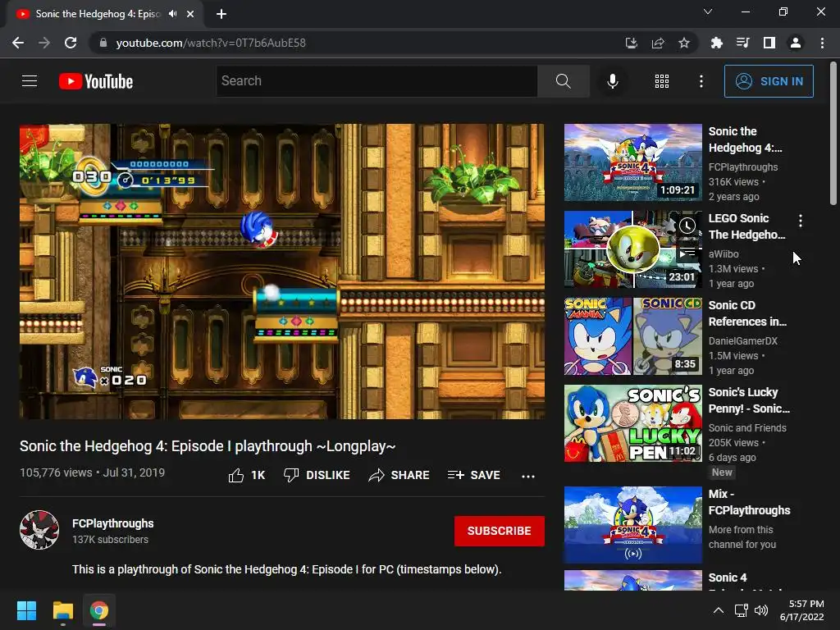Click the aWiibo channel name

click(x=724, y=254)
